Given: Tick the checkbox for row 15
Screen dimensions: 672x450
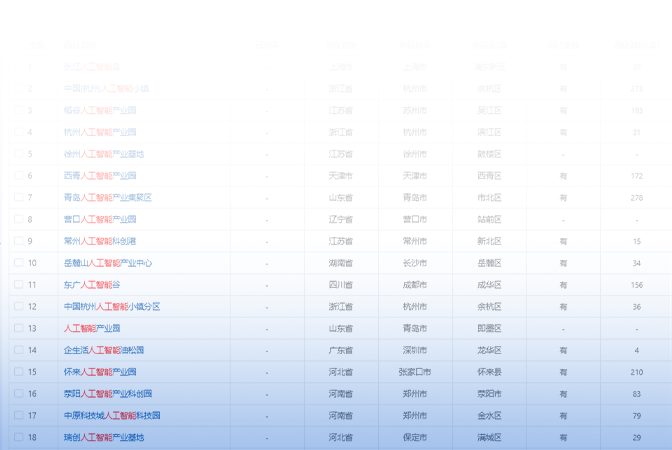Looking at the screenshot, I should [x=18, y=372].
